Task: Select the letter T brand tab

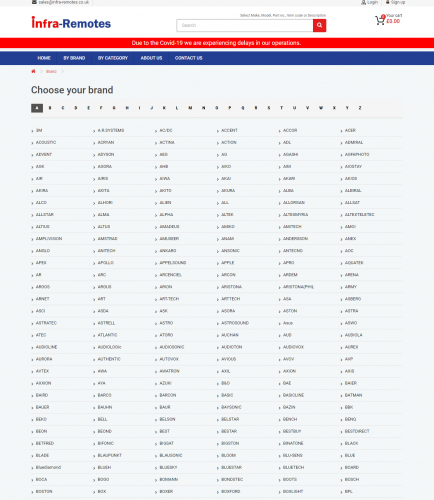Action: coord(282,108)
